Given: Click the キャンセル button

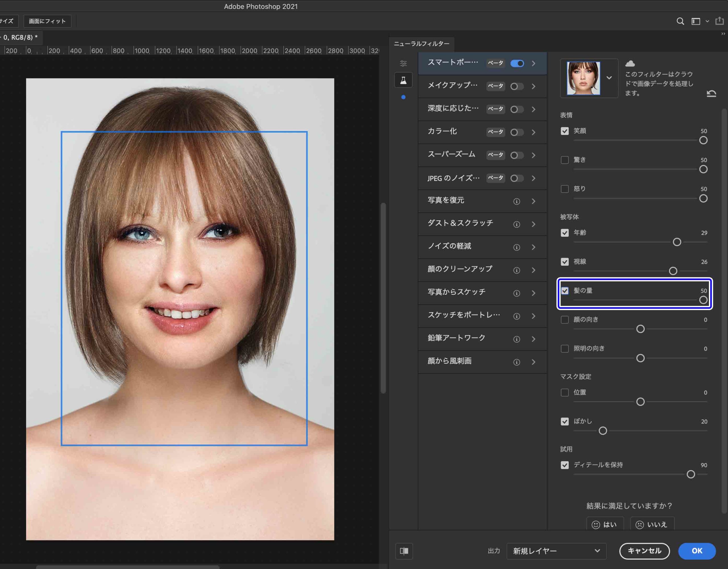Looking at the screenshot, I should tap(644, 551).
